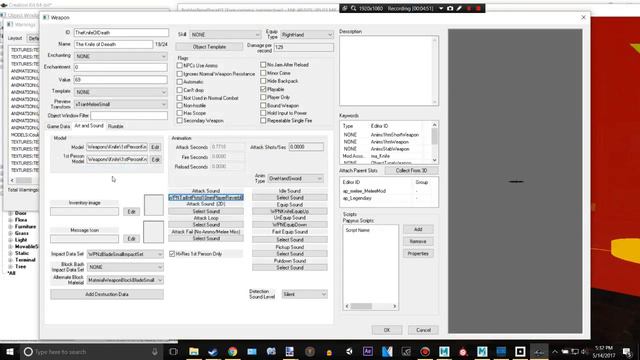Expand the Impact Data Set dropdown
Image resolution: width=640 pixels, height=360 pixels.
tap(125, 254)
